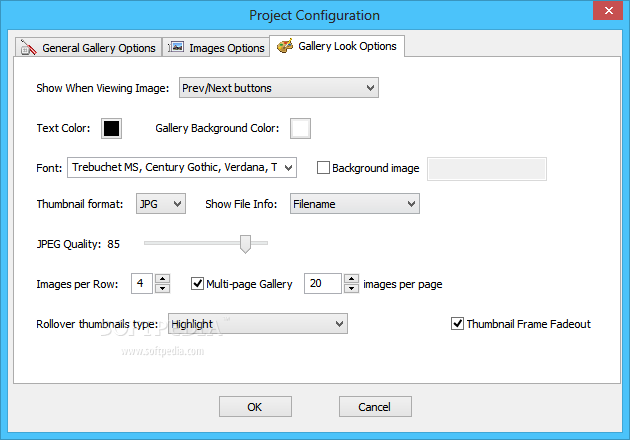Click the General Gallery Options tab icon
This screenshot has height=440, width=630.
click(x=28, y=47)
